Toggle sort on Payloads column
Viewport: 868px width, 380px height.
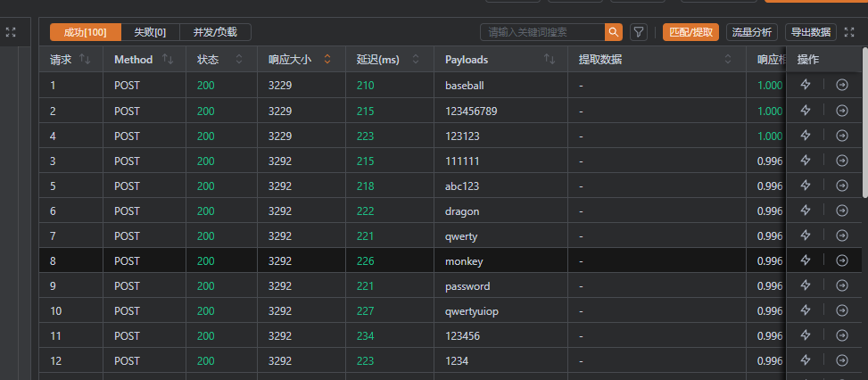tap(550, 60)
